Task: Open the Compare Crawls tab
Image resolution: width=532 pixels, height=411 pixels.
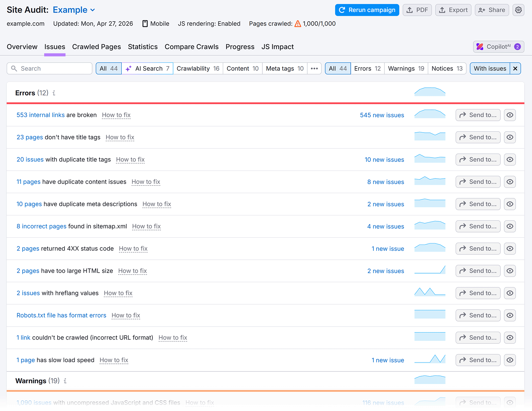Action: pyautogui.click(x=192, y=47)
